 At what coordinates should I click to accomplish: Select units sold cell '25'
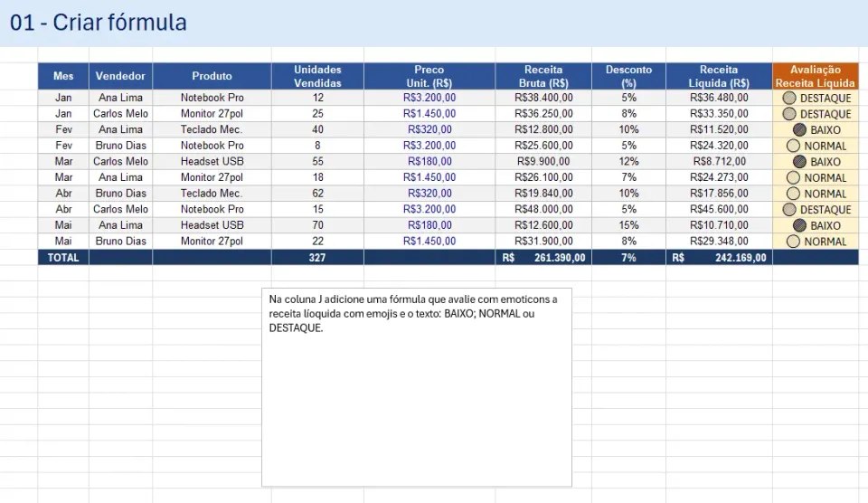coord(317,114)
